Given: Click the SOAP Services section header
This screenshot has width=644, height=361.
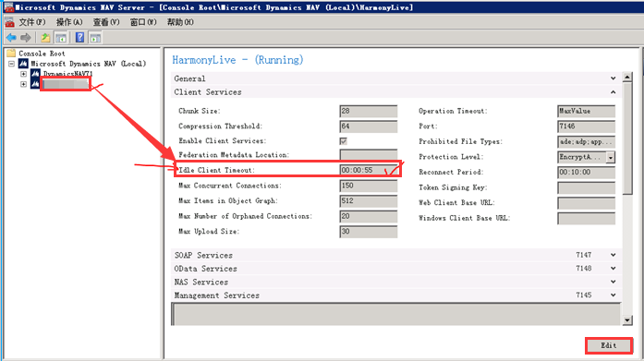Looking at the screenshot, I should pos(396,255).
